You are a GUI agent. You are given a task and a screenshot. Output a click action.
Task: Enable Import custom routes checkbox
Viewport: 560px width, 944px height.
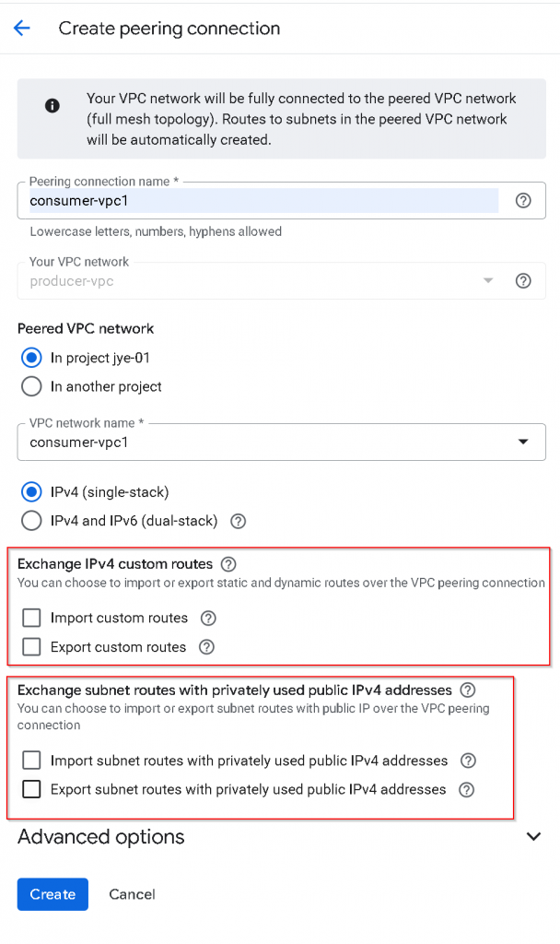coord(32,618)
